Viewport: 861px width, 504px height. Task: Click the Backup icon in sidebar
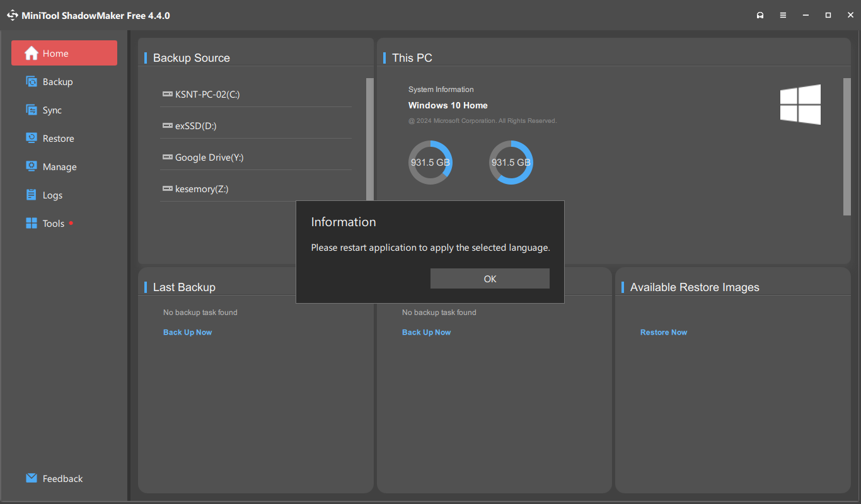32,82
